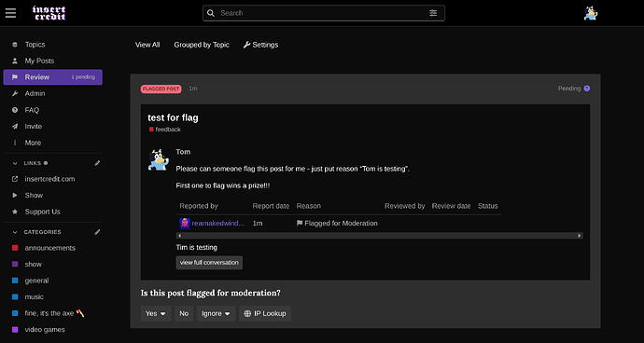Click view full conversation button
Viewport: 644px width, 343px height.
[209, 263]
